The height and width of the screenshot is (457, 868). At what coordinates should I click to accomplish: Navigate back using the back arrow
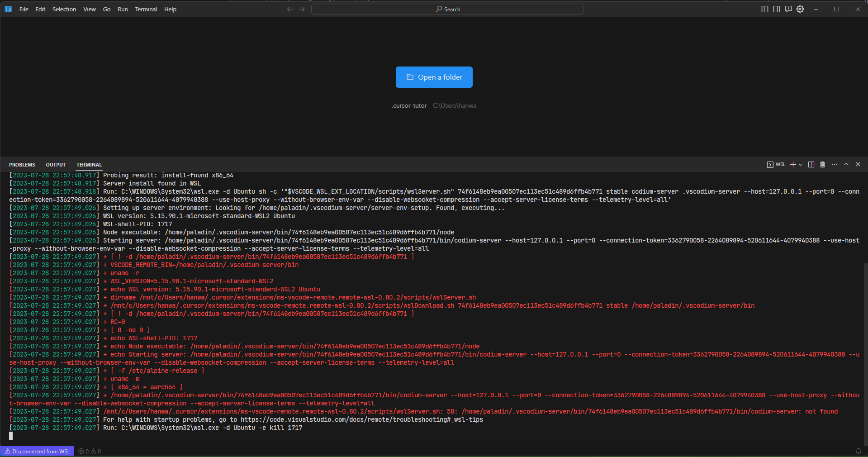[x=289, y=9]
